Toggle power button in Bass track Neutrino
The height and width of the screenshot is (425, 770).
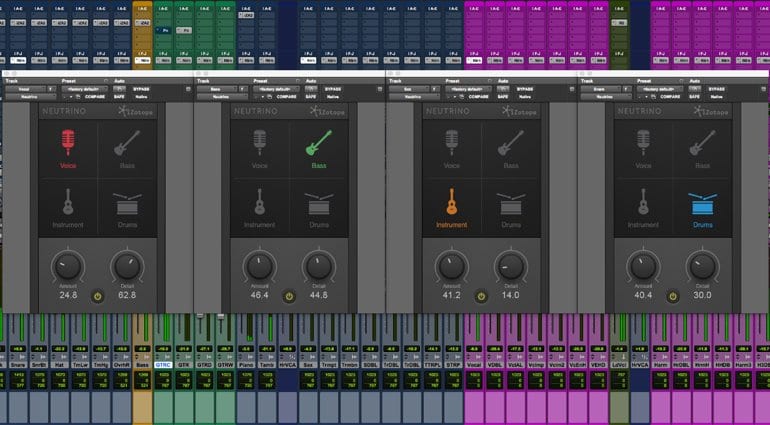(x=289, y=297)
